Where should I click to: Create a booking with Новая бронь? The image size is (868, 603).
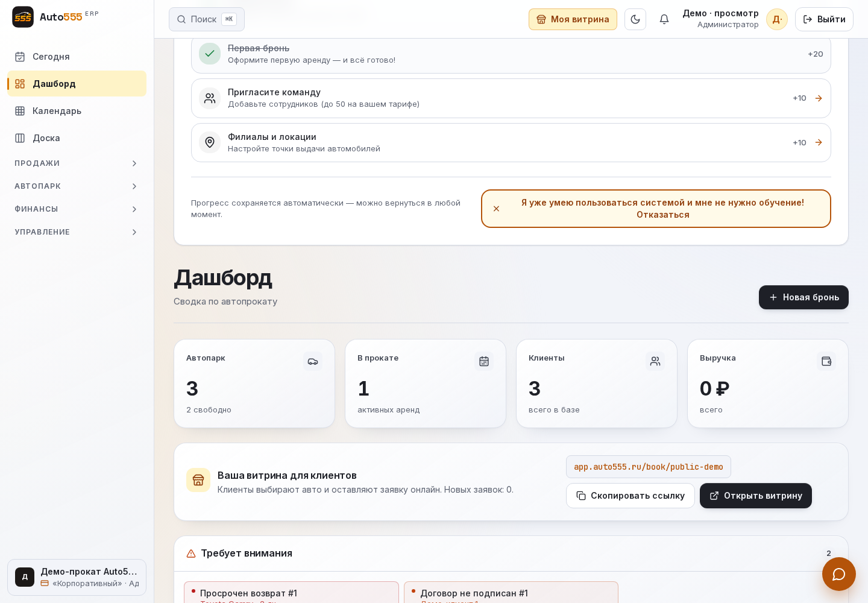[x=804, y=297]
